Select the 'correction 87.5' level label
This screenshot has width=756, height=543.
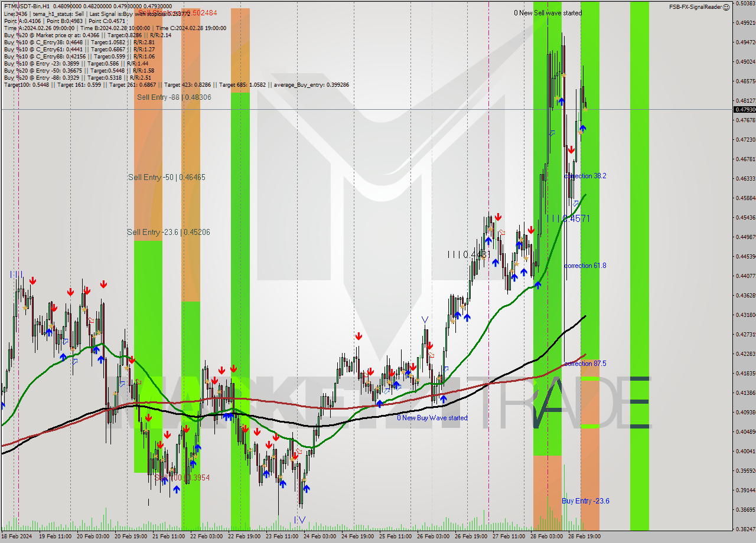[585, 364]
